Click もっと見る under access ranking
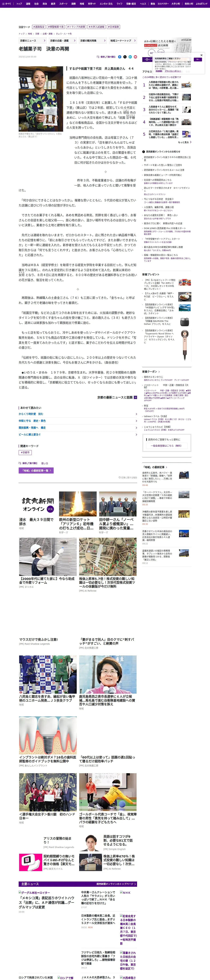The width and height of the screenshot is (210, 980). 184,142
